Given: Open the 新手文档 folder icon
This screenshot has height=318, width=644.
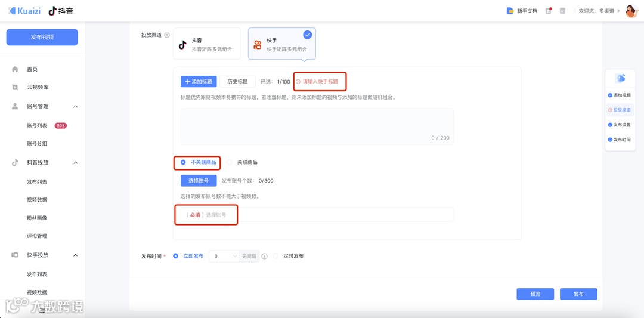Looking at the screenshot, I should tap(510, 11).
